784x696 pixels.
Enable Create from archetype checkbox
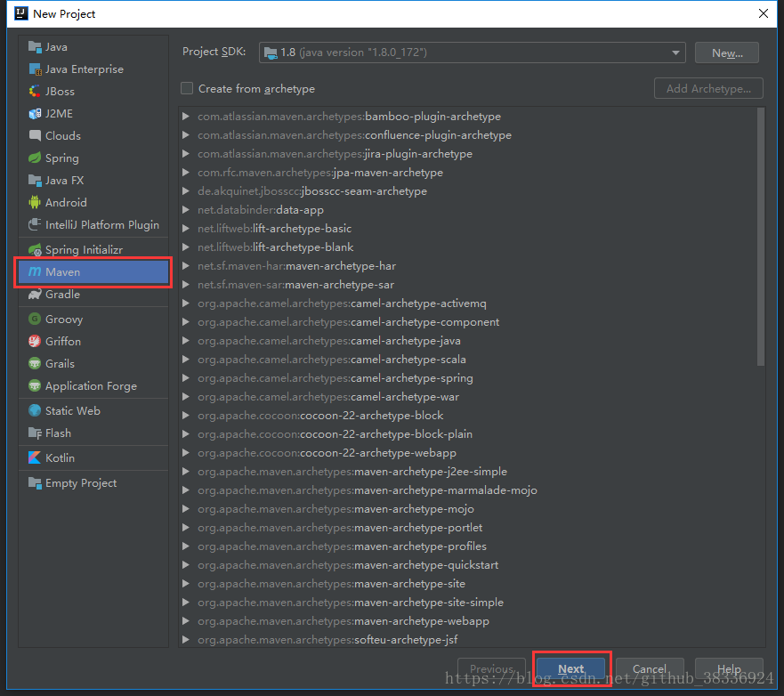[187, 88]
